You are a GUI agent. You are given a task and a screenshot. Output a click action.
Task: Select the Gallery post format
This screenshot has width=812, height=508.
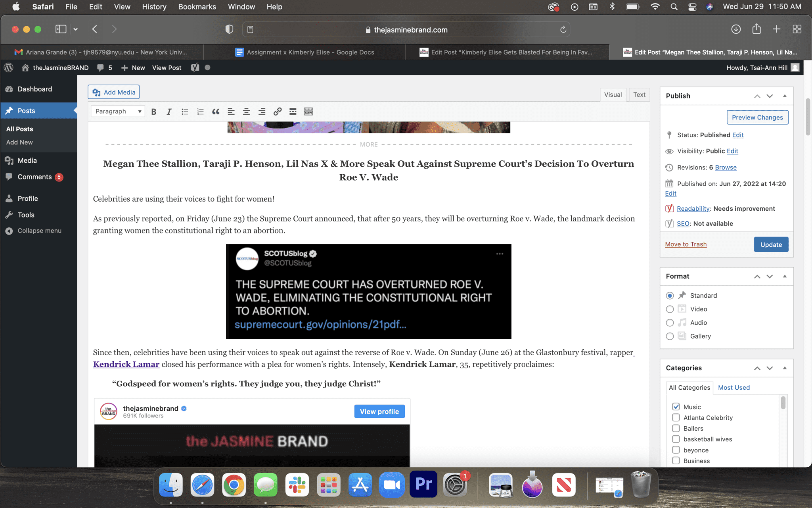[x=670, y=336]
